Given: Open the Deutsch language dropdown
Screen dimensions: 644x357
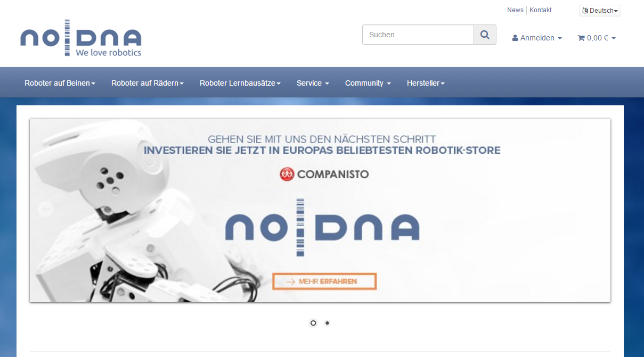Looking at the screenshot, I should [x=600, y=11].
